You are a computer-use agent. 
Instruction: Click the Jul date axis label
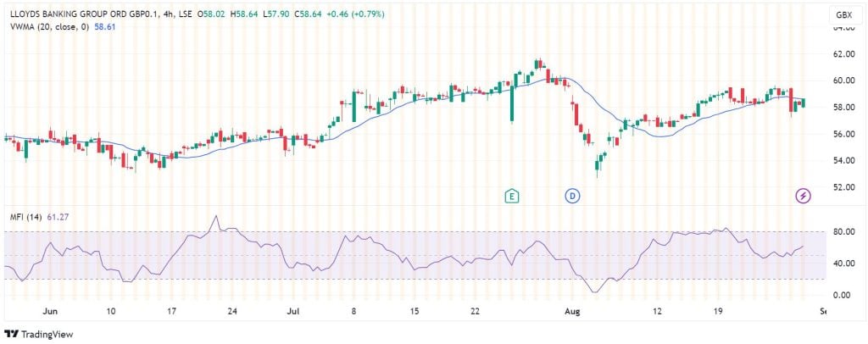pyautogui.click(x=293, y=311)
